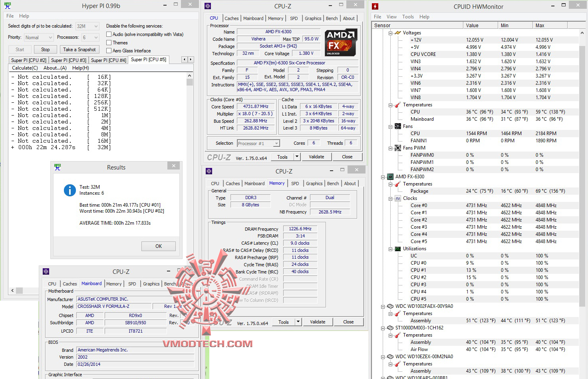Click the AMD FX-6300 chip icon in HWMonitor
The image size is (588, 379).
[390, 177]
